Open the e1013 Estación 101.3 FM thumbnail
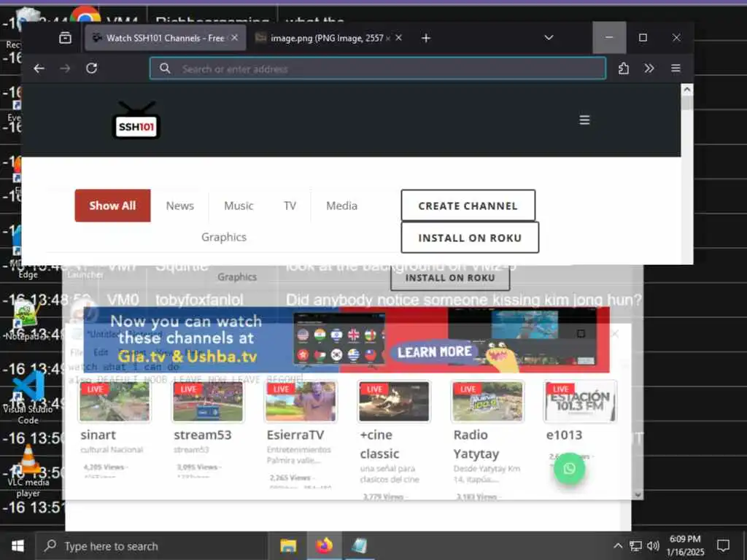 pos(580,402)
